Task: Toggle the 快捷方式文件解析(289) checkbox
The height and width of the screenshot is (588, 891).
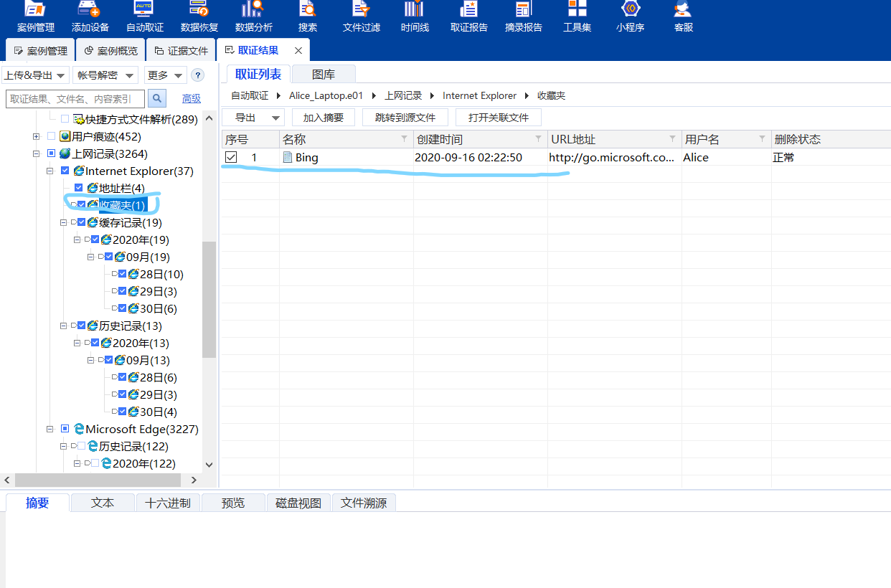Action: [65, 119]
